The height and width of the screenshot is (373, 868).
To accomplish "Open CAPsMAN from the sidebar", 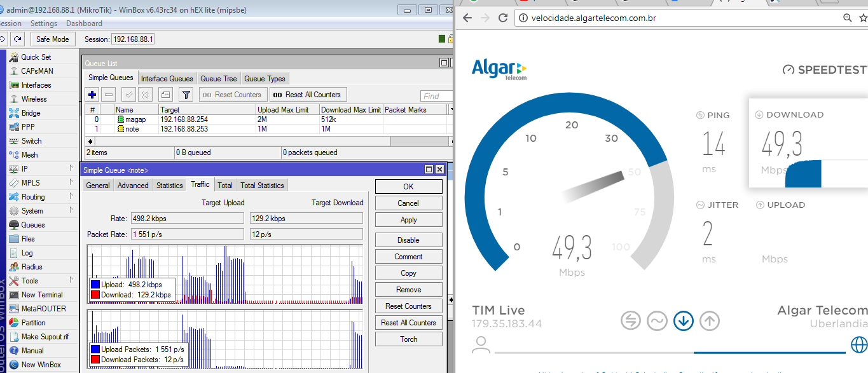I will pyautogui.click(x=37, y=71).
